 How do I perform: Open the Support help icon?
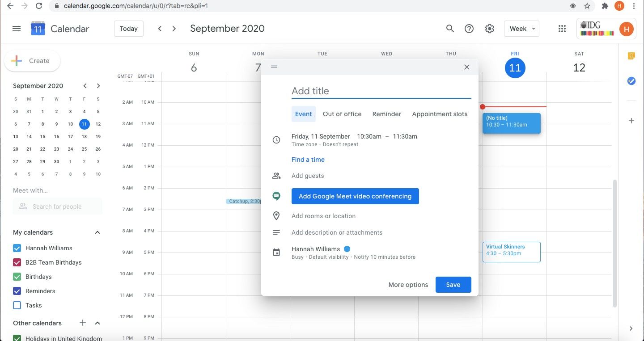[x=469, y=29]
